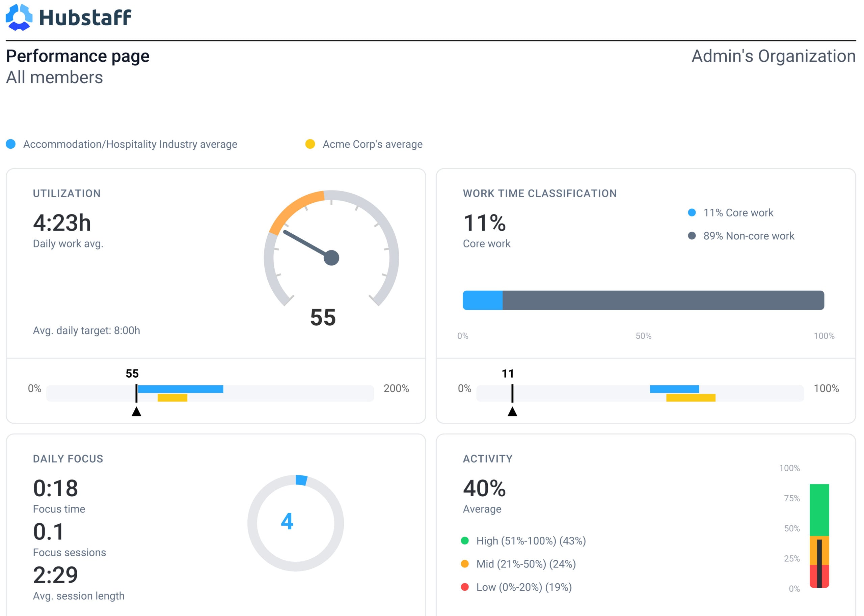This screenshot has height=616, width=864.
Task: Click the green High activity legend dot
Action: pyautogui.click(x=465, y=541)
